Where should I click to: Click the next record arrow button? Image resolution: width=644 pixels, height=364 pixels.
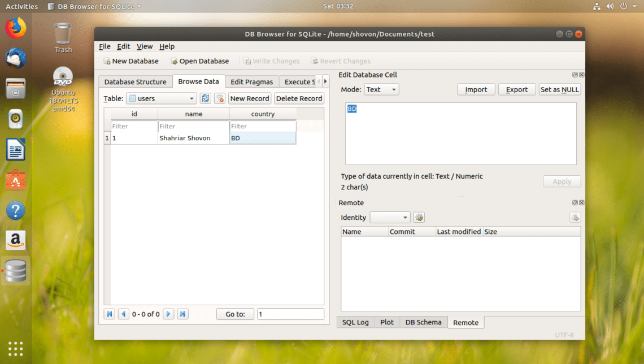click(x=168, y=314)
